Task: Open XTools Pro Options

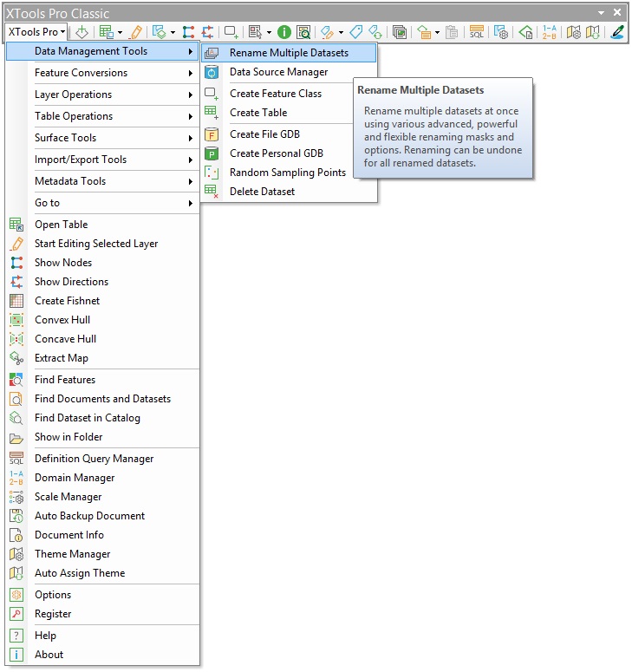Action: (x=103, y=595)
